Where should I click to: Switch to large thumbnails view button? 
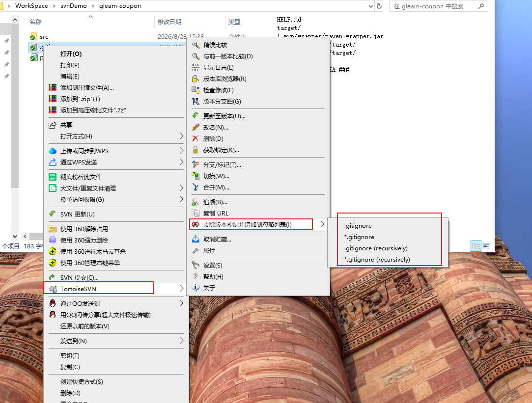pos(487,246)
